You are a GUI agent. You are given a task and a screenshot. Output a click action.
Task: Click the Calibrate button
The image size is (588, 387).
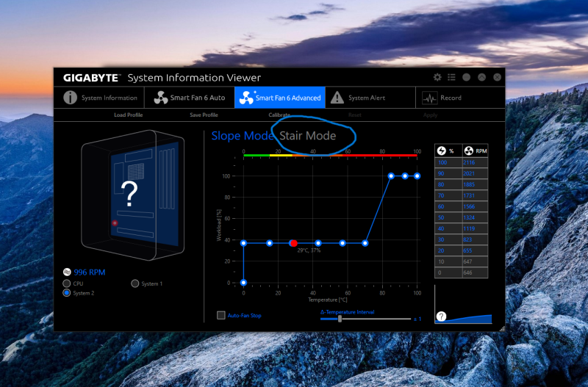[x=279, y=115]
